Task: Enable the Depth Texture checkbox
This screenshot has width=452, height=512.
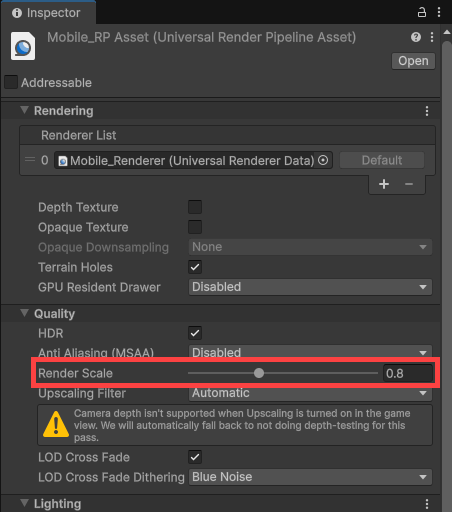Action: (x=195, y=207)
